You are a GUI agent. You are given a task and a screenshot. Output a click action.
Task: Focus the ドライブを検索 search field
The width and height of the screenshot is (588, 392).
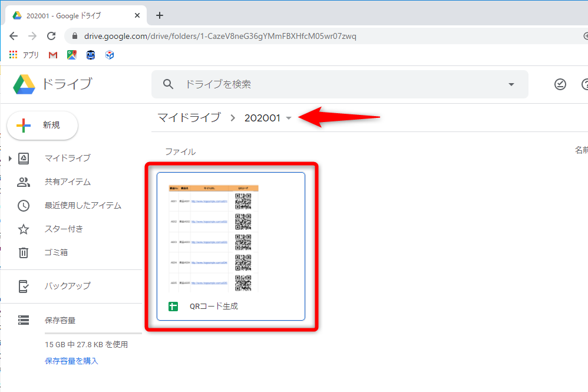tap(339, 84)
